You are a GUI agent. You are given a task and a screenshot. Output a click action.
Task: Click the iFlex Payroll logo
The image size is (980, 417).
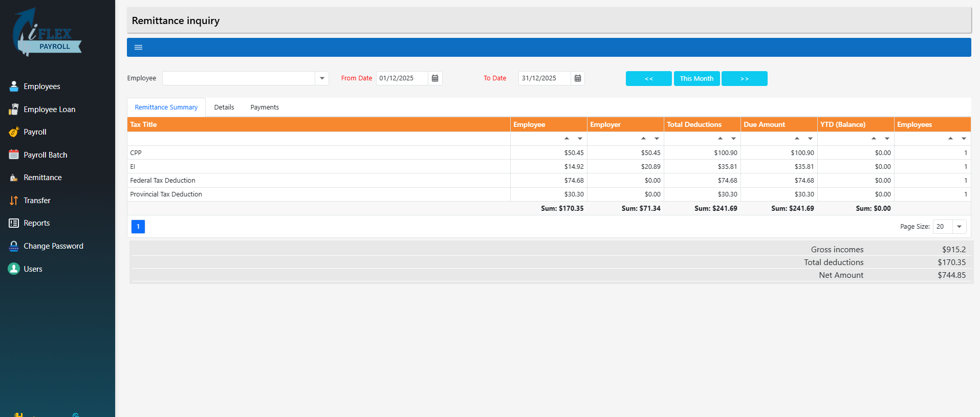[47, 32]
